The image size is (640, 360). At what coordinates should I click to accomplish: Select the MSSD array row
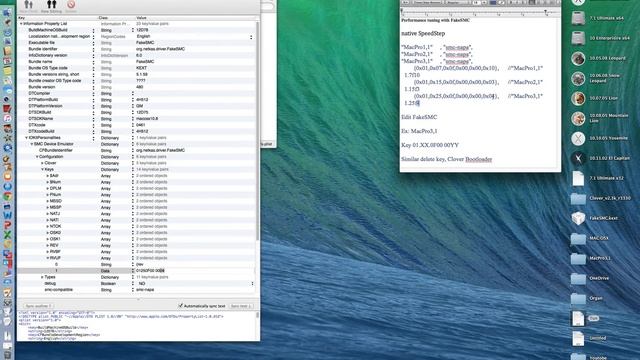coord(136,201)
